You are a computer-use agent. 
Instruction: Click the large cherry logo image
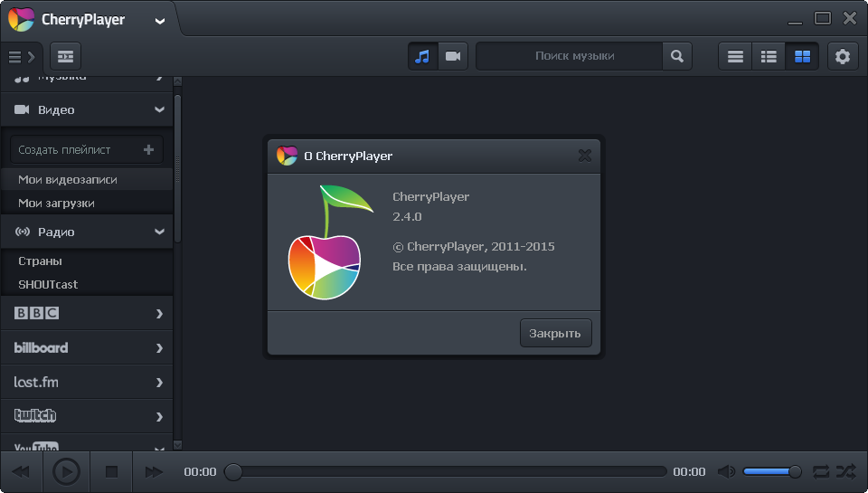pos(331,242)
